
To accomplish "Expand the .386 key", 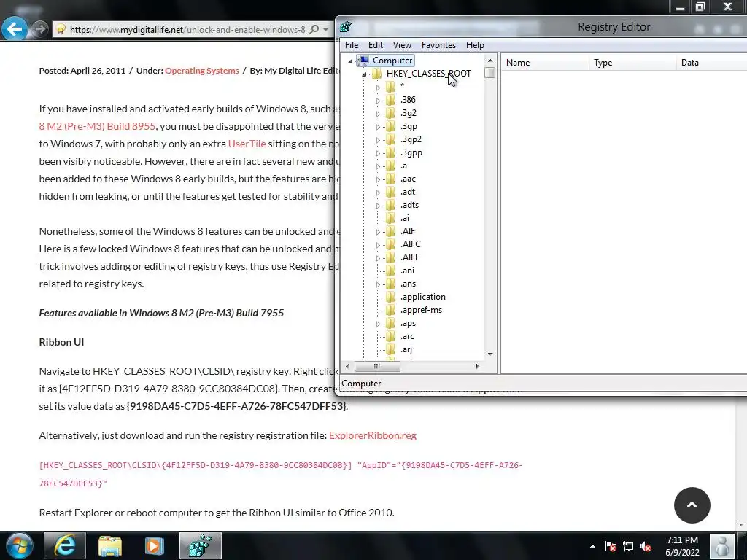I will [x=378, y=101].
